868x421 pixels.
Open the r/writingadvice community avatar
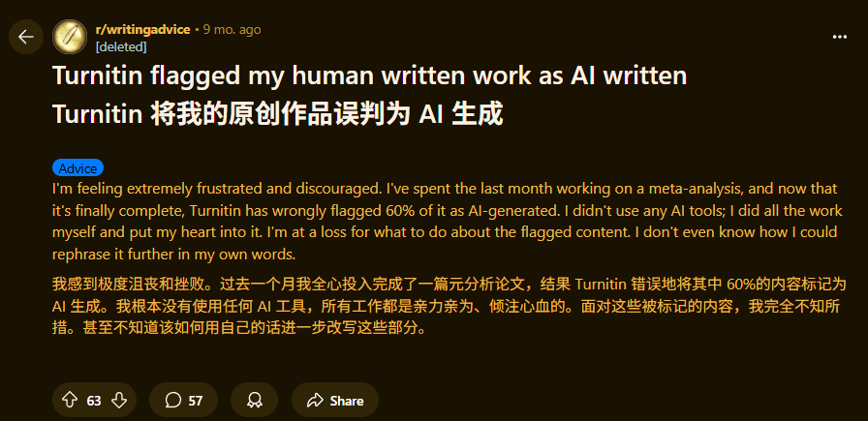[x=69, y=37]
